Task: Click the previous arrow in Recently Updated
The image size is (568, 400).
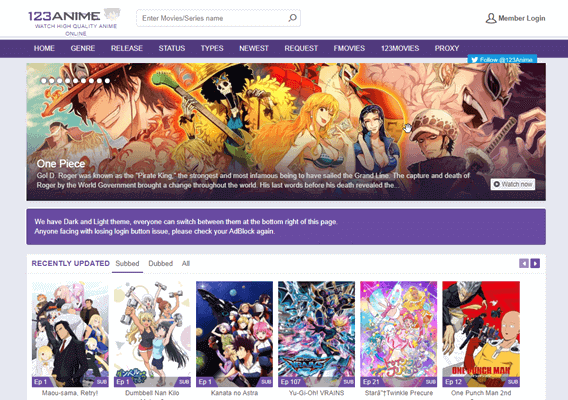Action: [x=523, y=263]
